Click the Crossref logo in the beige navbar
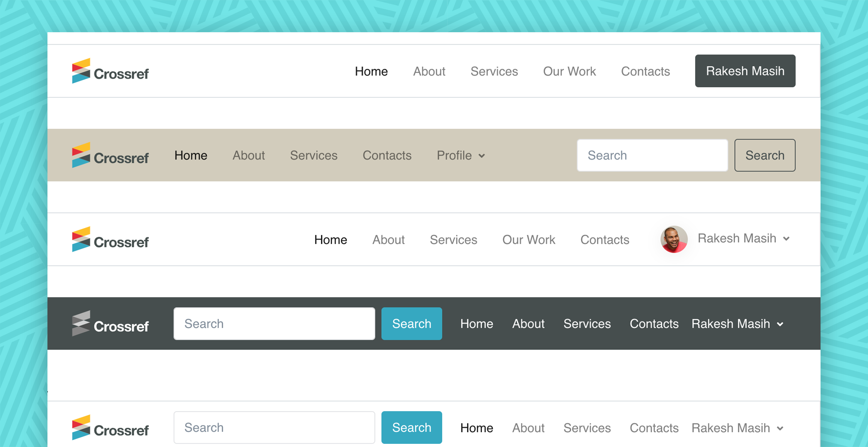 110,156
